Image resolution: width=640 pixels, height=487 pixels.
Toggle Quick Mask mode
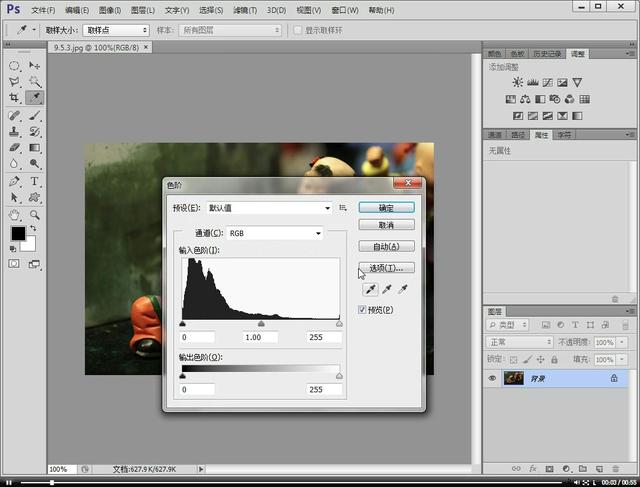14,264
